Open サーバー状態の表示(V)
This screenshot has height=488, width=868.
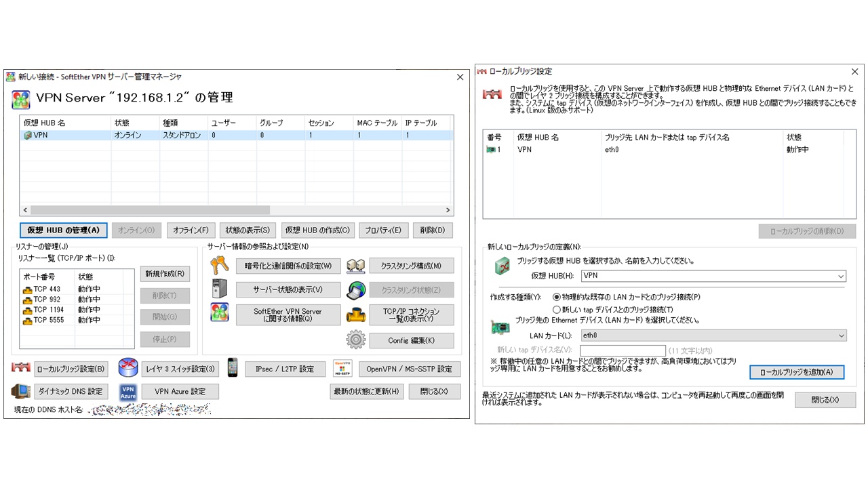point(288,290)
